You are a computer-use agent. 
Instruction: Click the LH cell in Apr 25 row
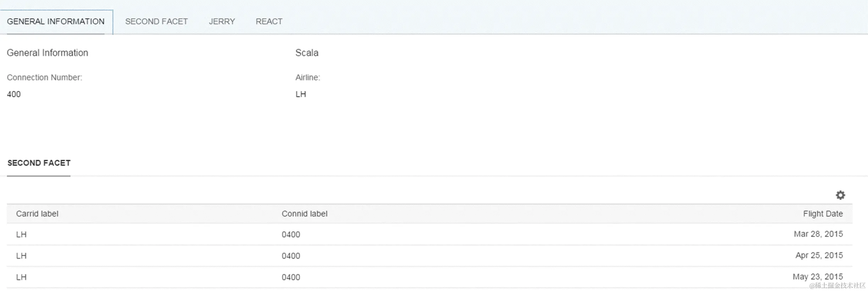pos(21,256)
